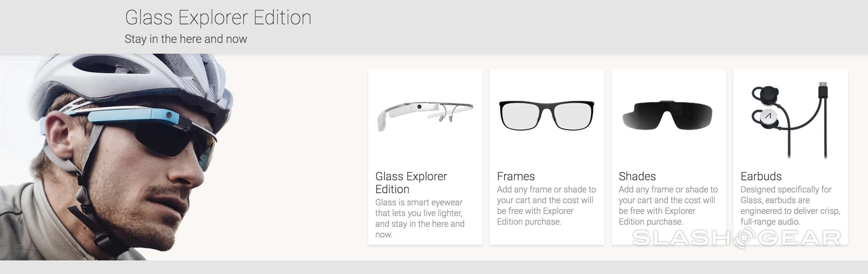
Task: Open the Earbuds product title
Action: tap(761, 176)
